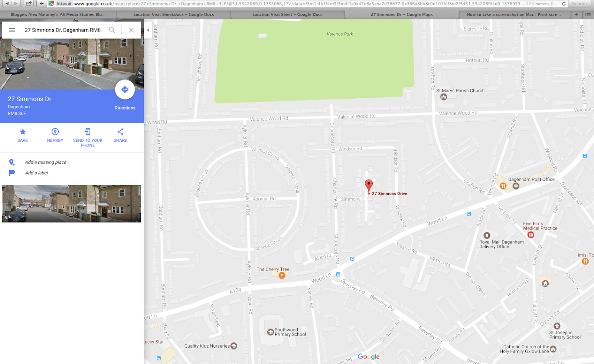Click the browser share button
Screen dimensions: 594x364
tap(29, 3)
